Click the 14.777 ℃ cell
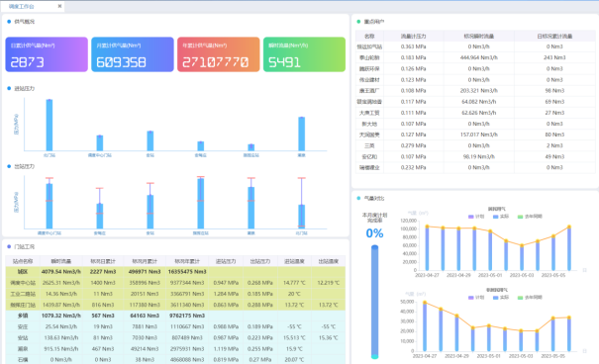The image size is (599, 364). tap(294, 283)
